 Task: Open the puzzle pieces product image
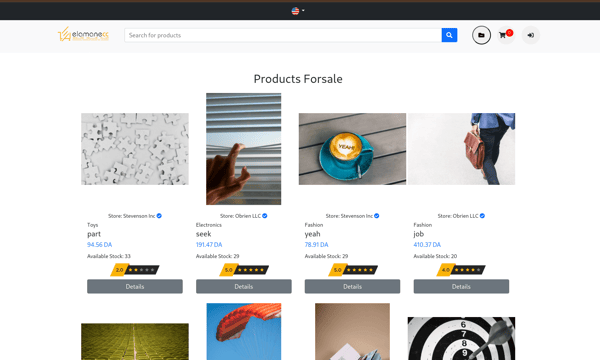coord(135,149)
